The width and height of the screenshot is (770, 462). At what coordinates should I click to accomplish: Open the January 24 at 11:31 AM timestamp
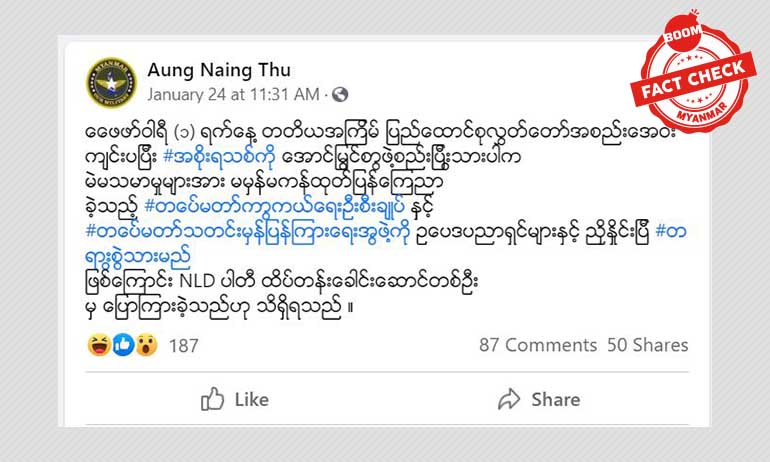pyautogui.click(x=234, y=94)
